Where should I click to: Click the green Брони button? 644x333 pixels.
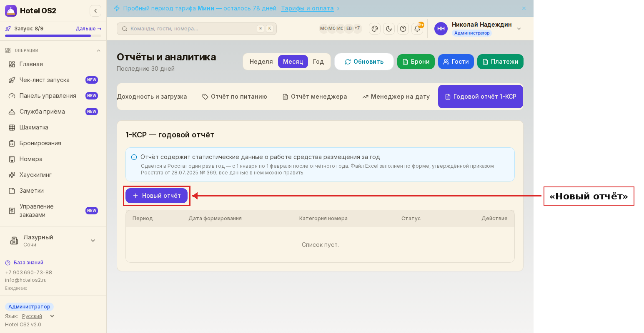tap(416, 62)
